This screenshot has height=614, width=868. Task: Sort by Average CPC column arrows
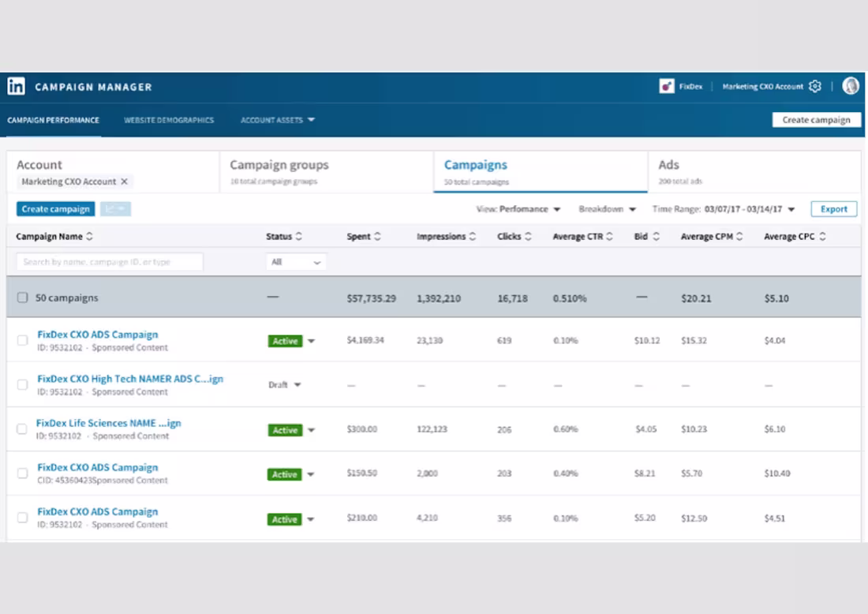(x=822, y=237)
